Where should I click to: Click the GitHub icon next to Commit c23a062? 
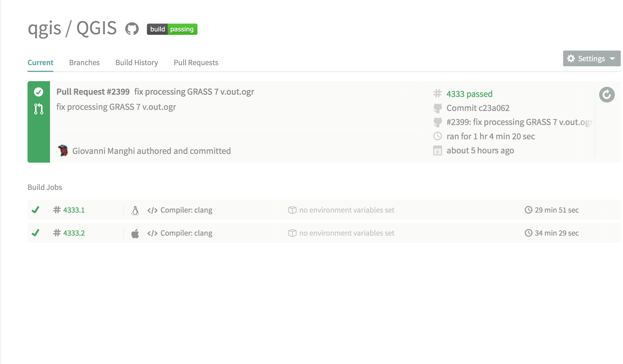click(437, 108)
